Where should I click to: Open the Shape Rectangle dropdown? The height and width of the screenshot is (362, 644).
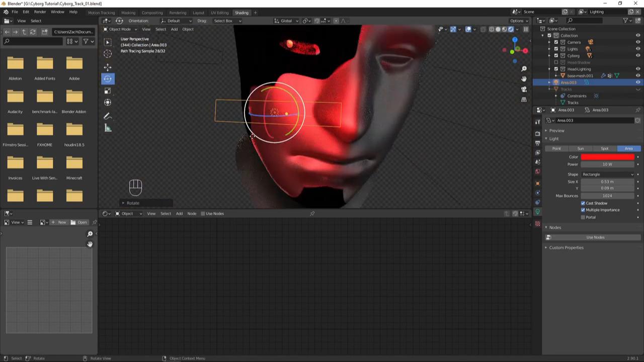[x=608, y=174]
